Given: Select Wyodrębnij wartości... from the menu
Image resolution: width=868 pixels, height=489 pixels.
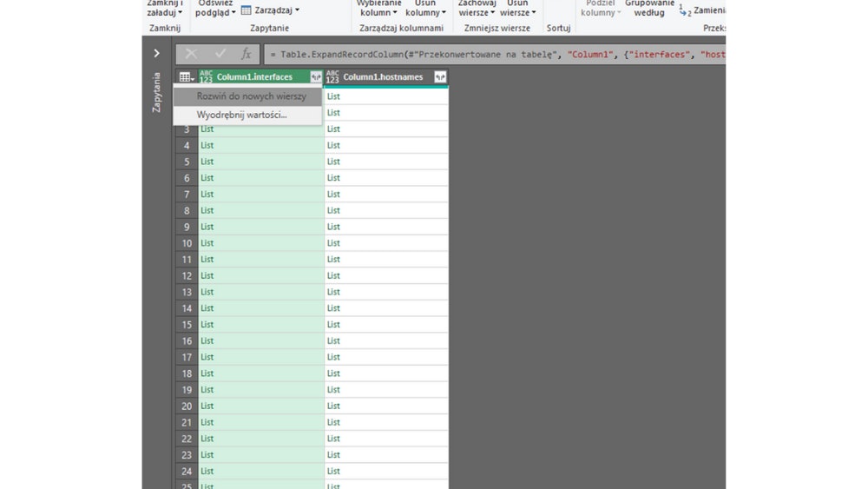Looking at the screenshot, I should tap(241, 115).
